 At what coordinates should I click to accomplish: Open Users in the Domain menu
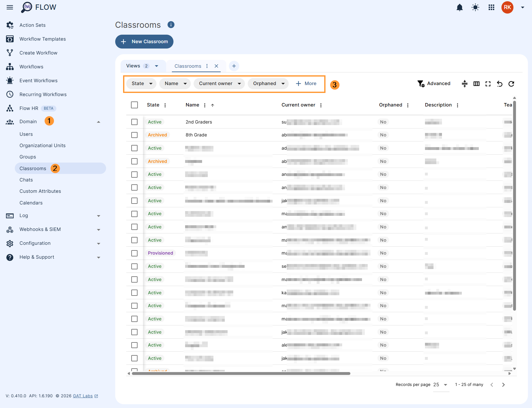(26, 134)
